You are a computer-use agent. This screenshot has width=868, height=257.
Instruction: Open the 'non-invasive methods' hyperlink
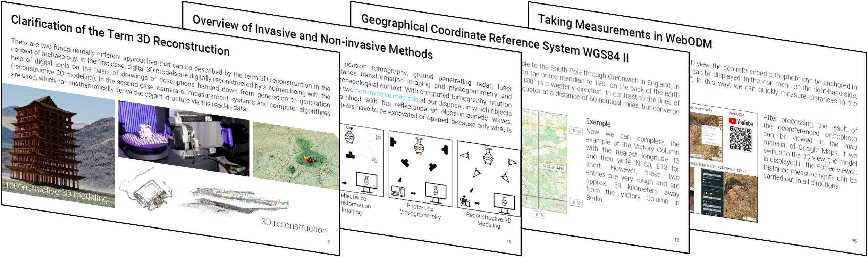pos(386,95)
